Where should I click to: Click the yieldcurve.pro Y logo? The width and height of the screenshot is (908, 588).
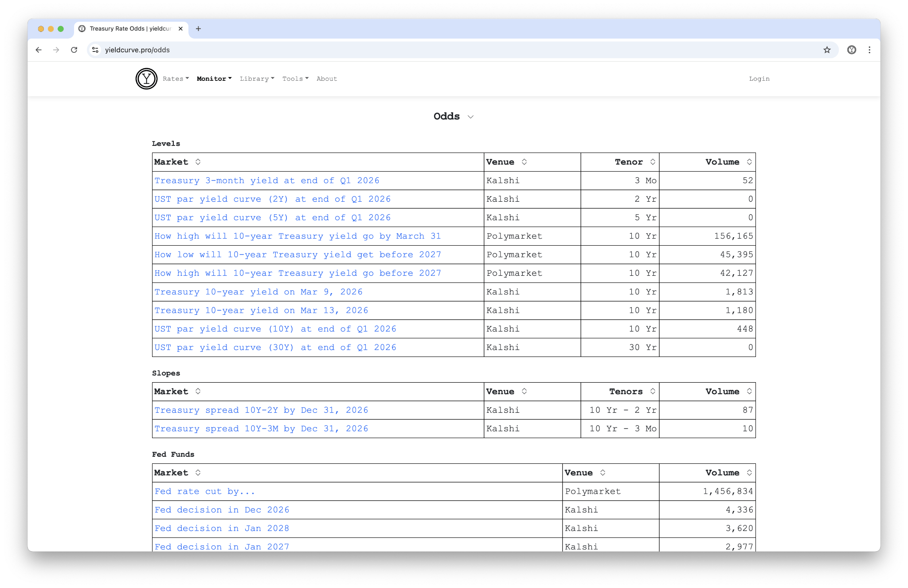(146, 78)
